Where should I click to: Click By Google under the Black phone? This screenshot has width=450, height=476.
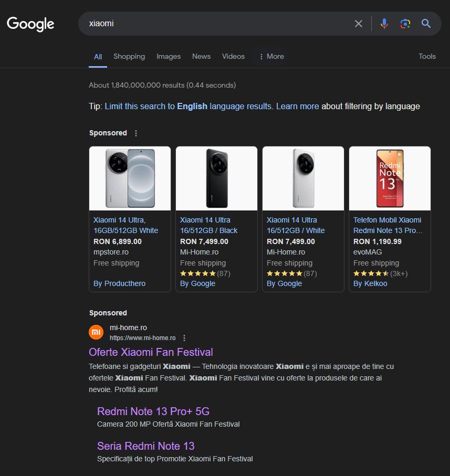(x=197, y=283)
